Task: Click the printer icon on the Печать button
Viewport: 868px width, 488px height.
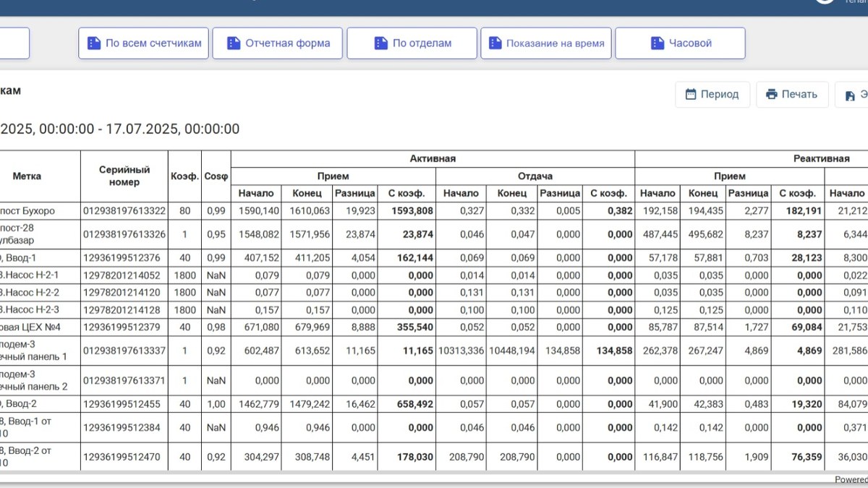Action: [772, 94]
